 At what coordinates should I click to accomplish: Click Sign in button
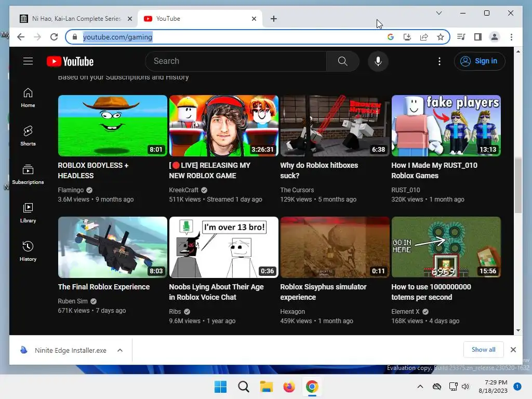point(480,61)
